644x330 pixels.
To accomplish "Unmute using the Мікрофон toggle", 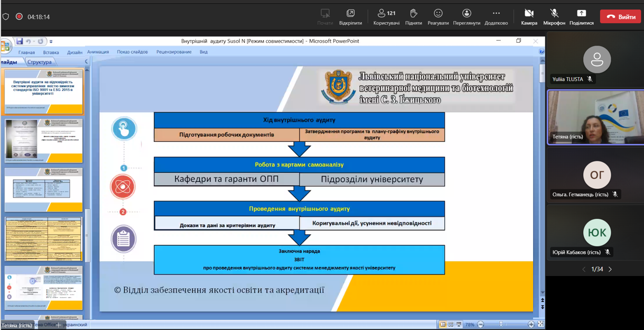I will coord(554,16).
